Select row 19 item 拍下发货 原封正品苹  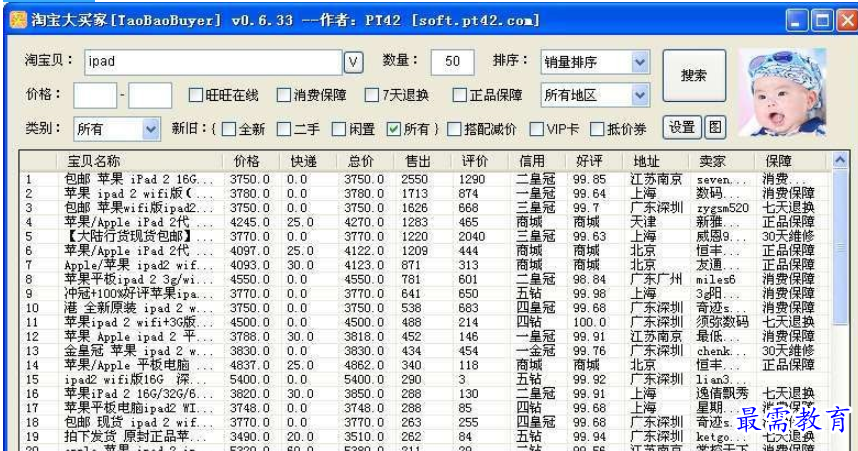click(x=138, y=437)
